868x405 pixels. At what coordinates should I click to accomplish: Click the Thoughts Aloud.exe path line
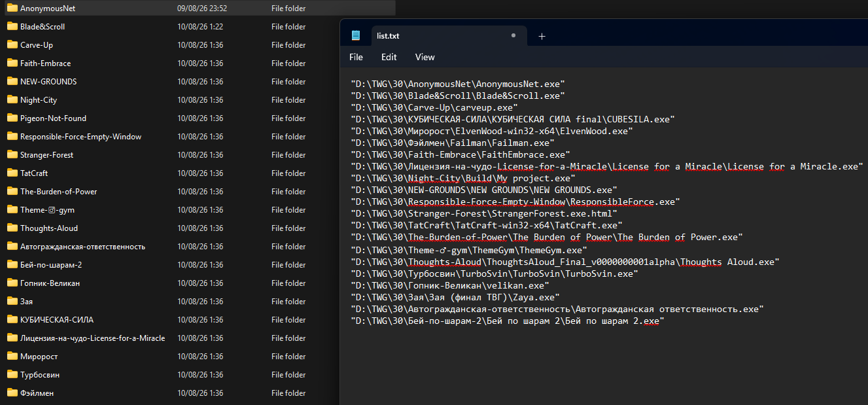[x=564, y=262]
